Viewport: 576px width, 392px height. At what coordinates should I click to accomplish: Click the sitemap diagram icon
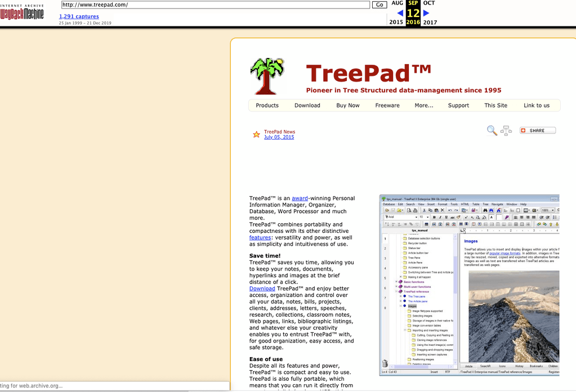pos(506,130)
